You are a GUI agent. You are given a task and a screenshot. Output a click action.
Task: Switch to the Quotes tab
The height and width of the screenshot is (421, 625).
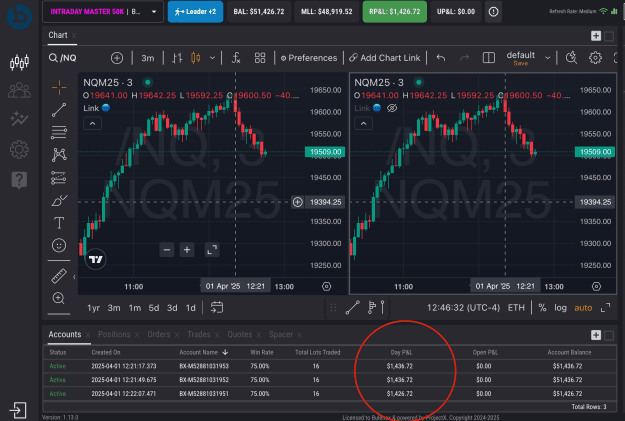tap(240, 334)
